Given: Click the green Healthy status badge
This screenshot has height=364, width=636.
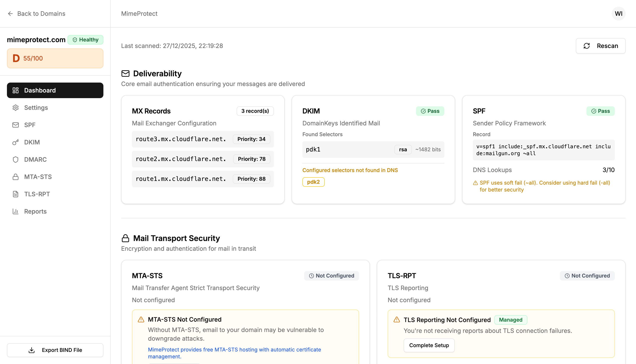Looking at the screenshot, I should [86, 40].
